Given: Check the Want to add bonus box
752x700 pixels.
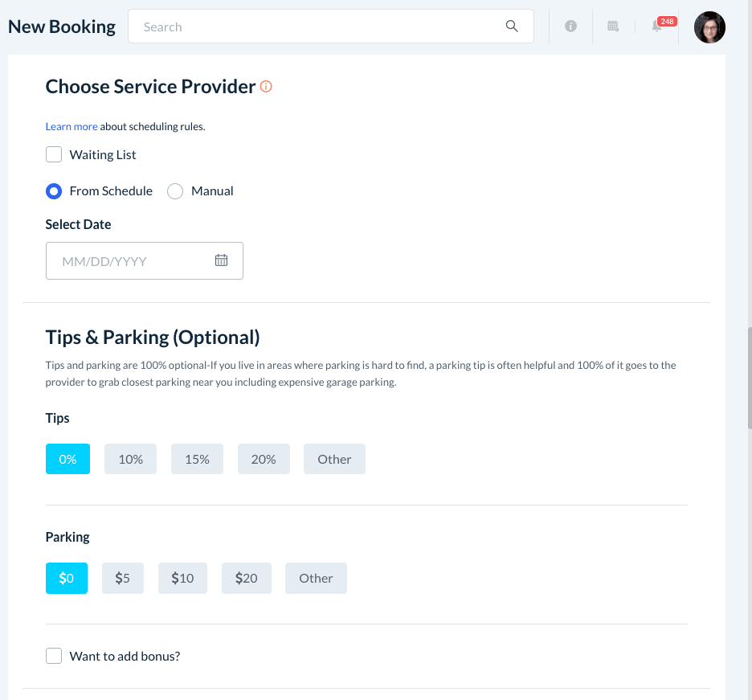Looking at the screenshot, I should point(54,656).
